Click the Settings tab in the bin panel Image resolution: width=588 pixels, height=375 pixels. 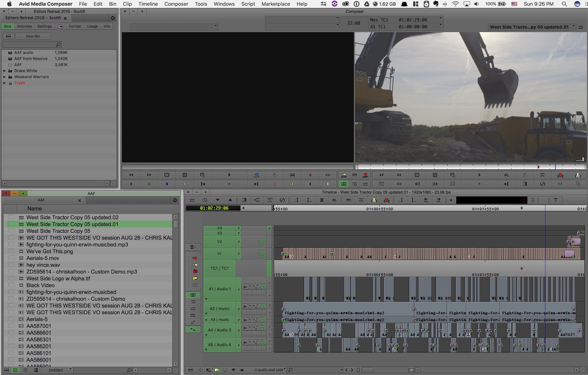[x=45, y=26]
